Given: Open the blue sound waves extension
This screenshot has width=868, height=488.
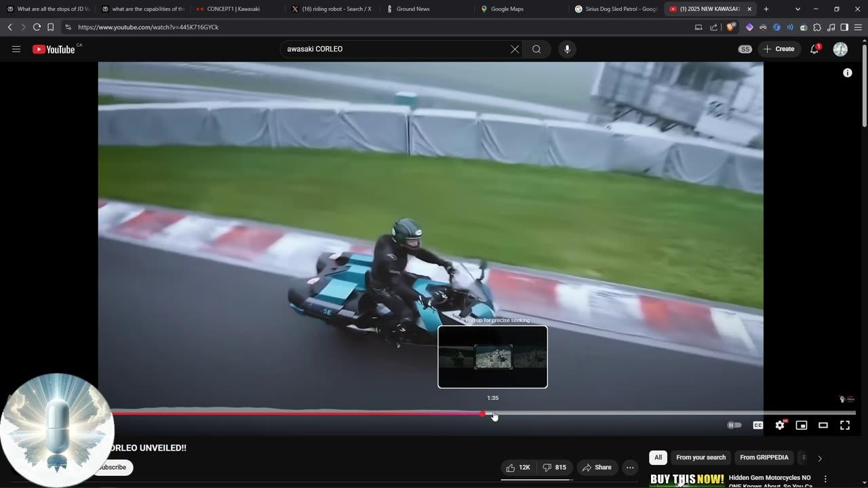Looking at the screenshot, I should point(790,27).
